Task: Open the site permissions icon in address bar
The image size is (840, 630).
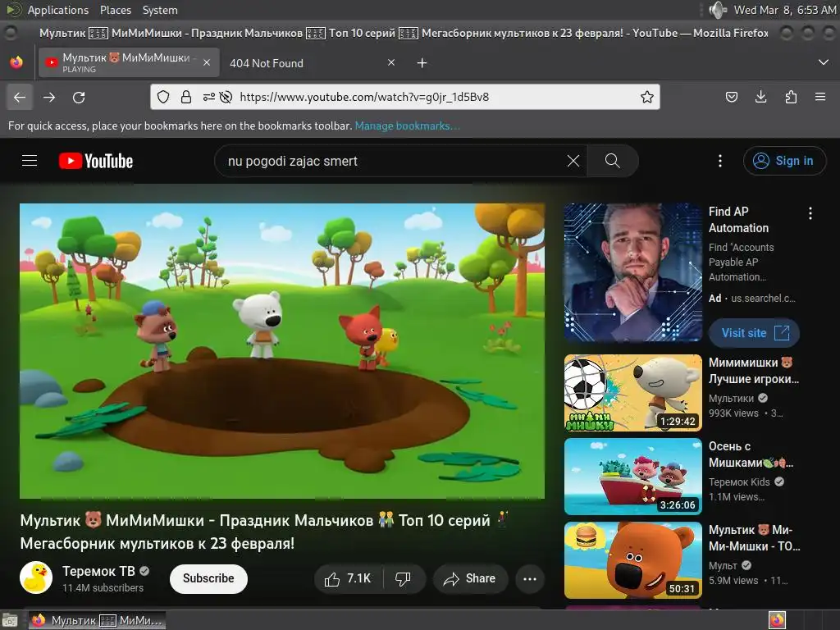Action: coord(209,97)
